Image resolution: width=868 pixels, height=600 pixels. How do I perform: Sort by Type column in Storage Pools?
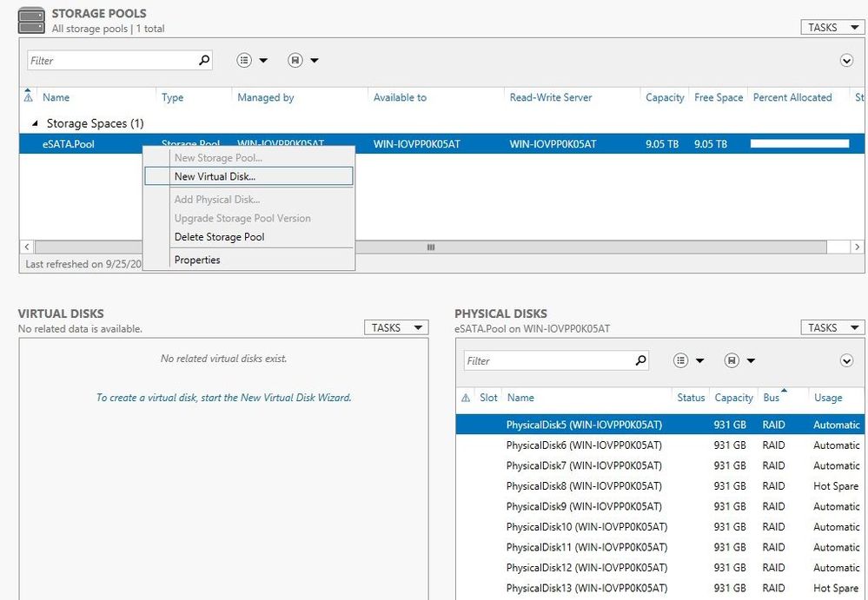[x=172, y=97]
